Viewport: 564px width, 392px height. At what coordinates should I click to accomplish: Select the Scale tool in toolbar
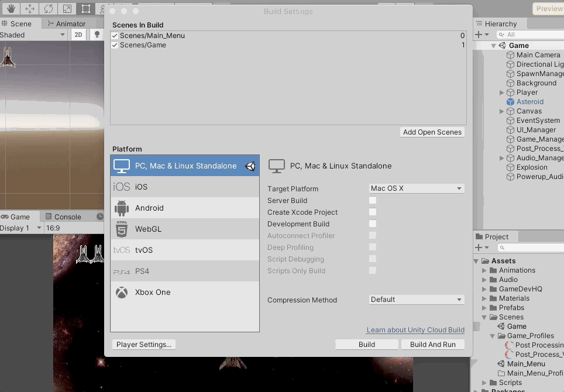pos(67,8)
